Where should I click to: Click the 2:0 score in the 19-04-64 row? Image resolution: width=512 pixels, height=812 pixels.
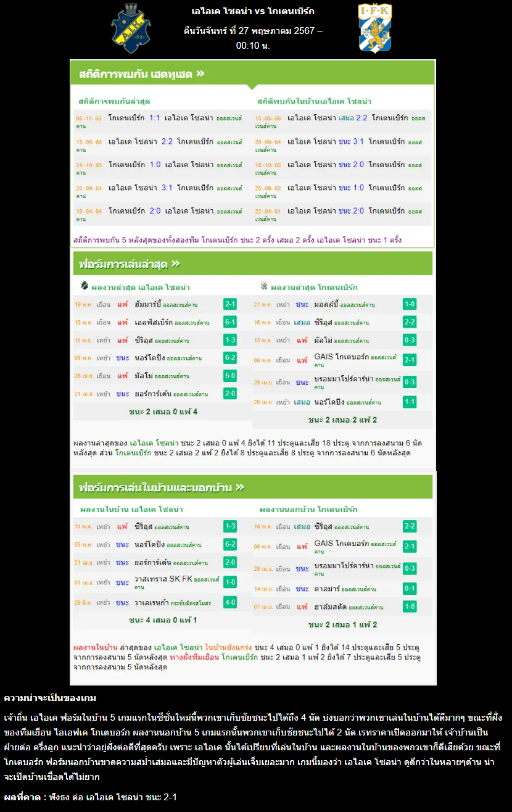154,210
